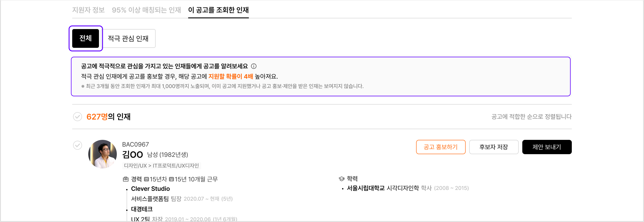Click the 제안 보내기 button
Screen dimensions: 644x222
[x=547, y=147]
